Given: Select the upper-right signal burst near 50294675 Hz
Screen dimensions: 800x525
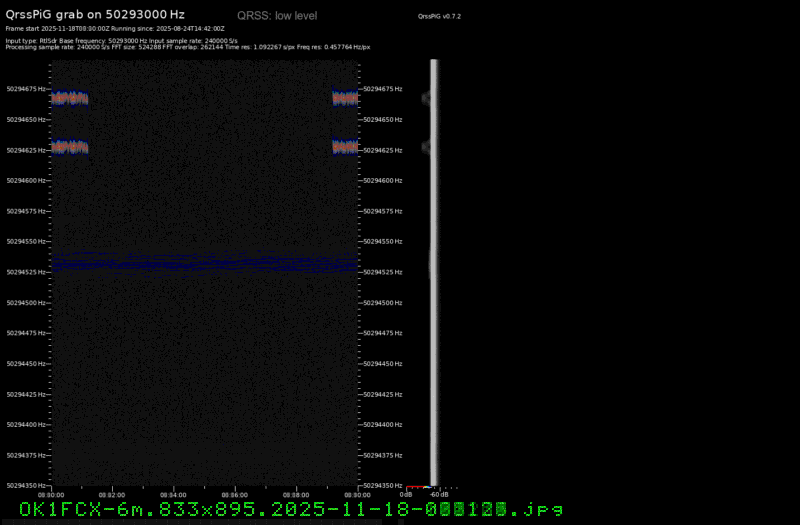Looking at the screenshot, I should (x=345, y=98).
